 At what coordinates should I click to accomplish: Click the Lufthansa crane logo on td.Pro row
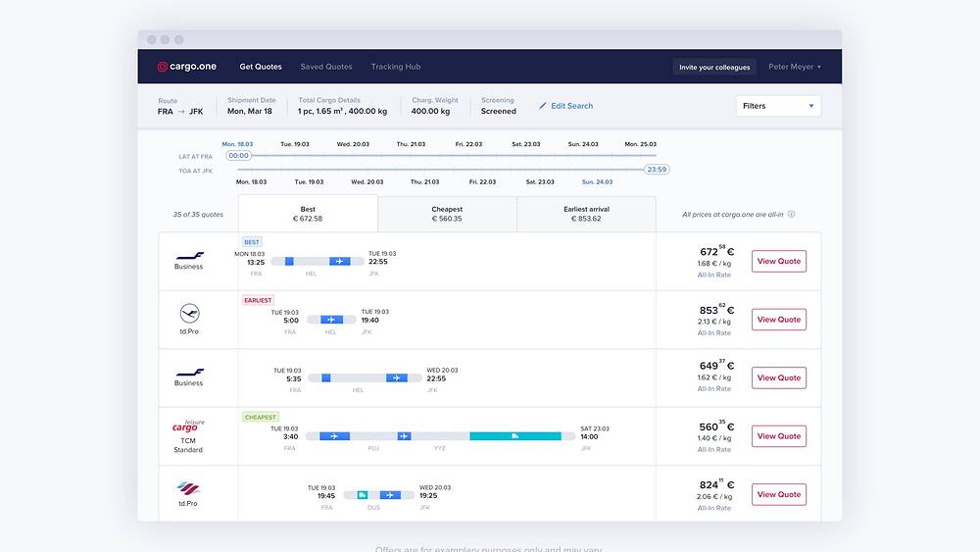[189, 313]
